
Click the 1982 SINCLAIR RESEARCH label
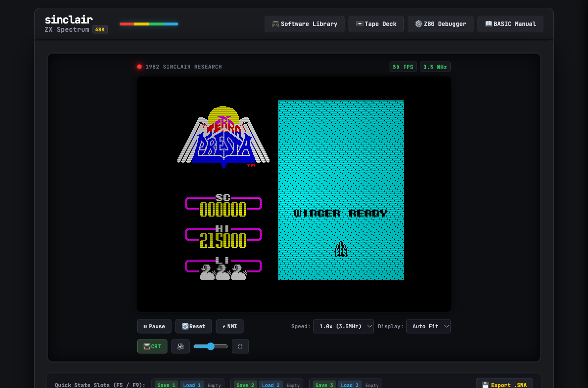pyautogui.click(x=184, y=67)
